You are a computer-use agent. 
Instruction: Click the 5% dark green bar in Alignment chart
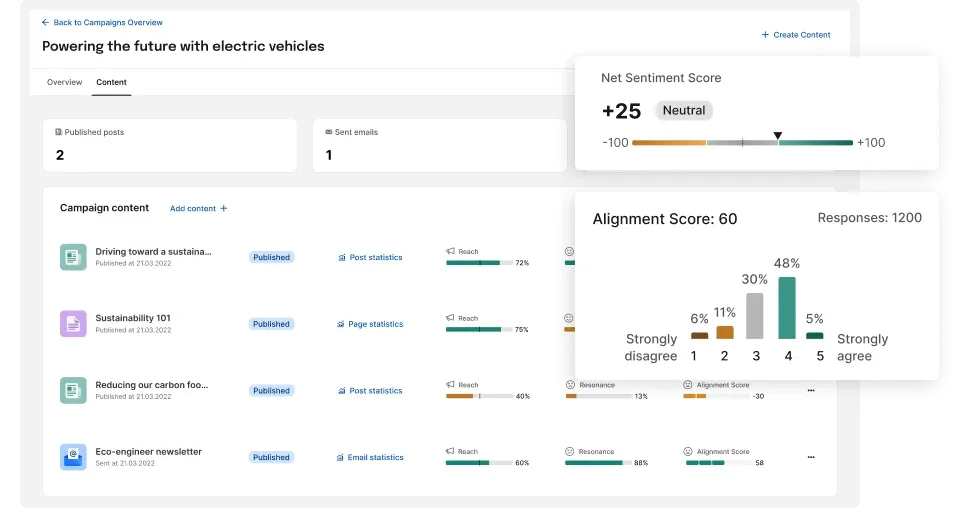(x=815, y=335)
